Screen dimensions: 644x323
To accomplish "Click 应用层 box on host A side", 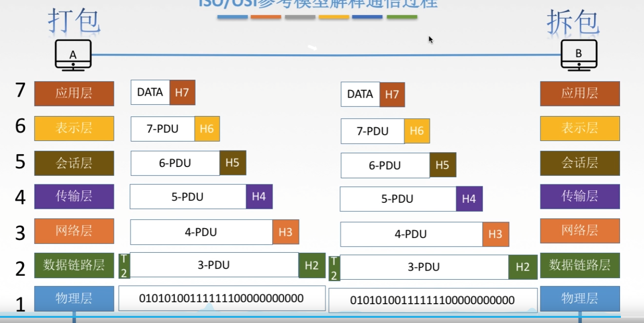I will point(74,93).
